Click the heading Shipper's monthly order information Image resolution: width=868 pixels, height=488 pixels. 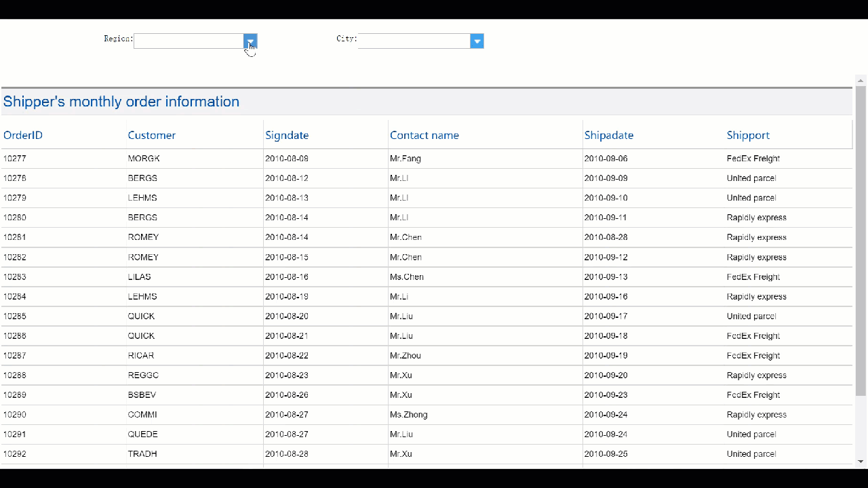click(121, 101)
